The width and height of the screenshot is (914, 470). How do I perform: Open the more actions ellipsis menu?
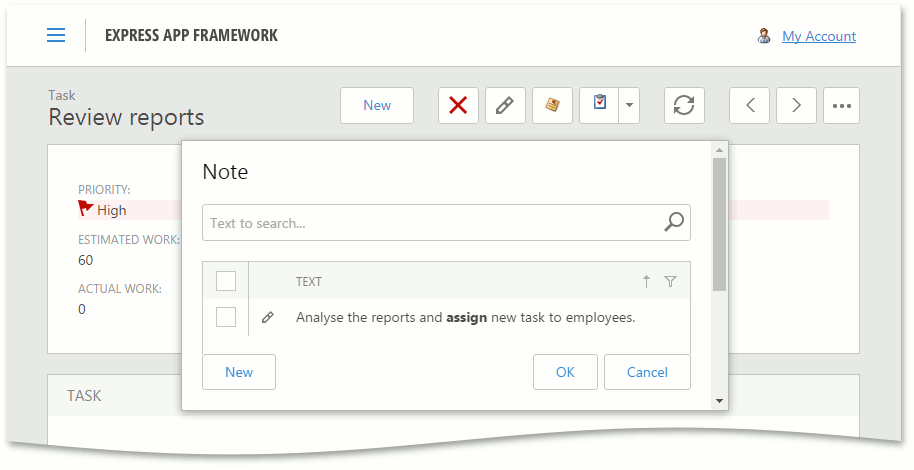coord(841,105)
